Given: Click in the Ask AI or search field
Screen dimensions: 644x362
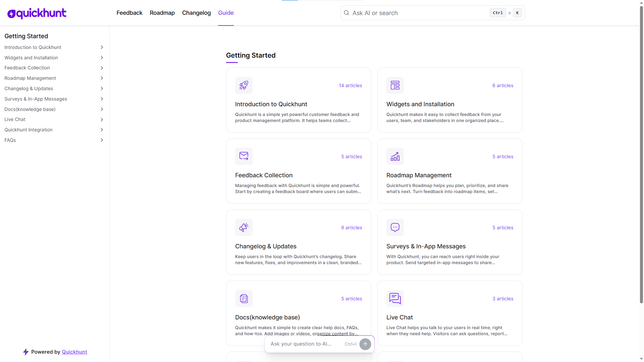Looking at the screenshot, I should (x=433, y=13).
